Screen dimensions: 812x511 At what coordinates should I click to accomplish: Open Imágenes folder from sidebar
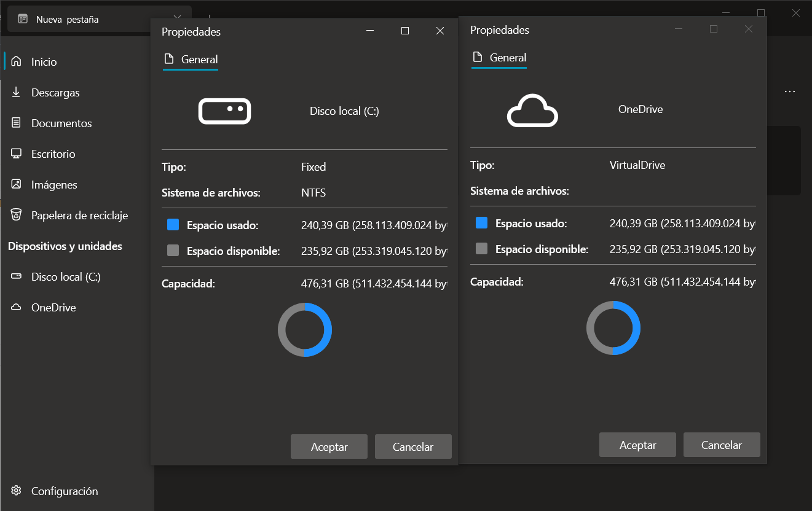(77, 184)
